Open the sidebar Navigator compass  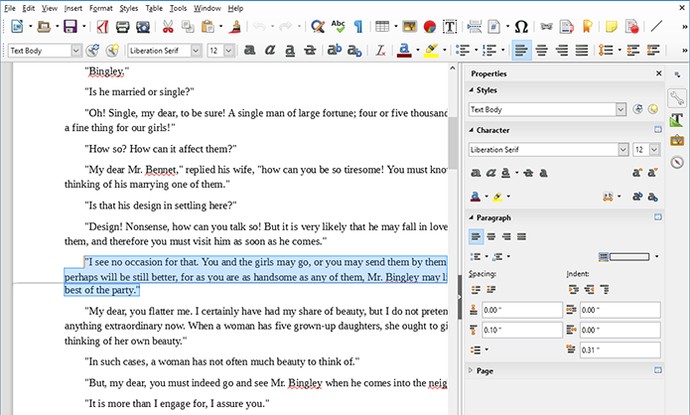677,162
